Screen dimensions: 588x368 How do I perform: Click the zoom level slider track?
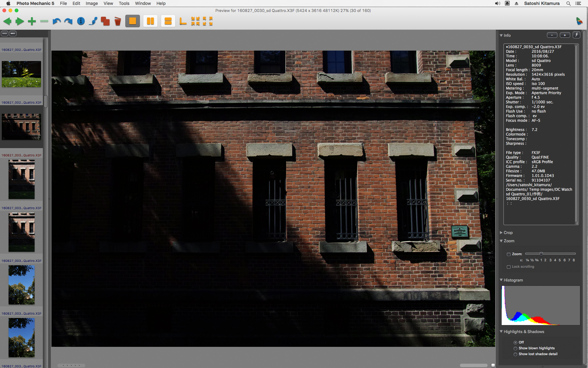(557, 254)
